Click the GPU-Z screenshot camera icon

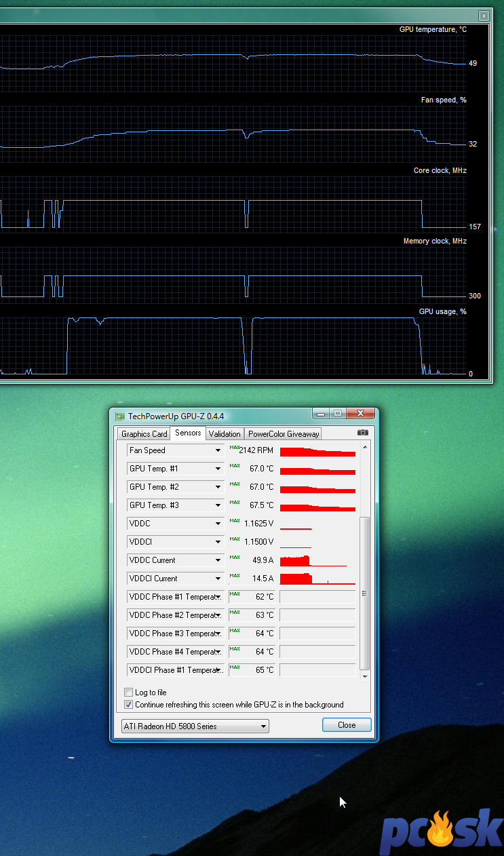[x=363, y=433]
